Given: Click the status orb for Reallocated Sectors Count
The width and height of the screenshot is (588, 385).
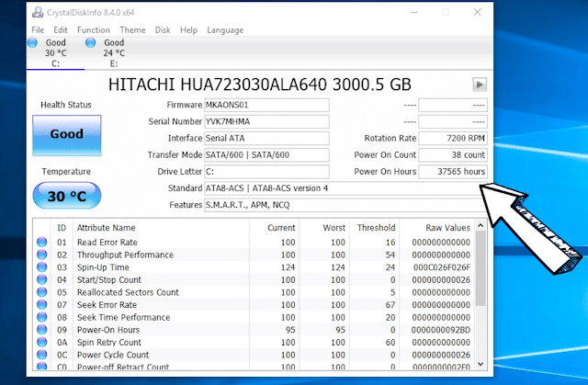Looking at the screenshot, I should pyautogui.click(x=42, y=292).
